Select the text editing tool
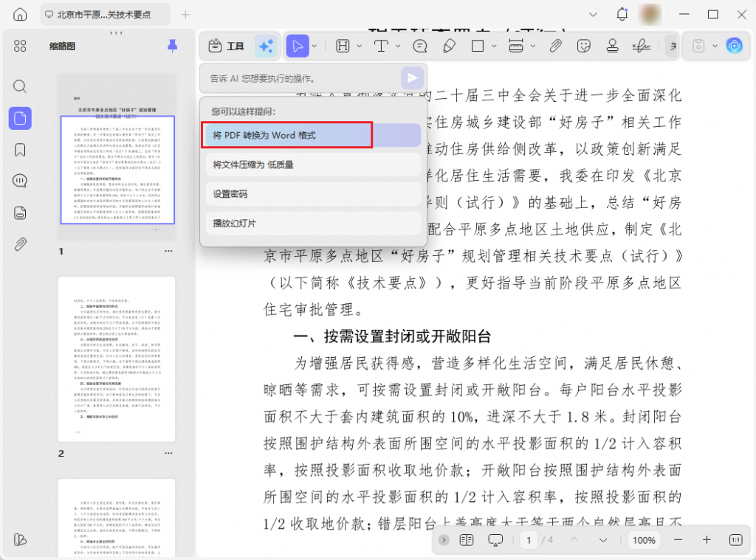This screenshot has height=560, width=756. coord(382,46)
